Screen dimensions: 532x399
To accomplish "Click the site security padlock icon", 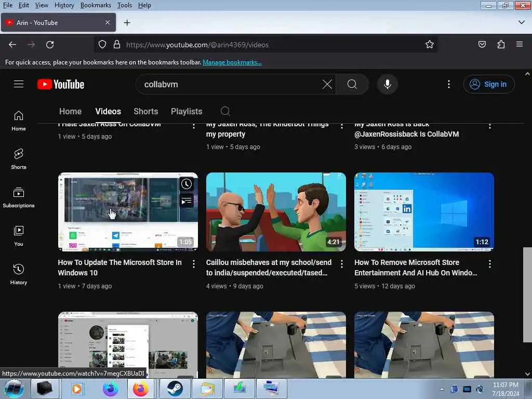I will 117,45.
